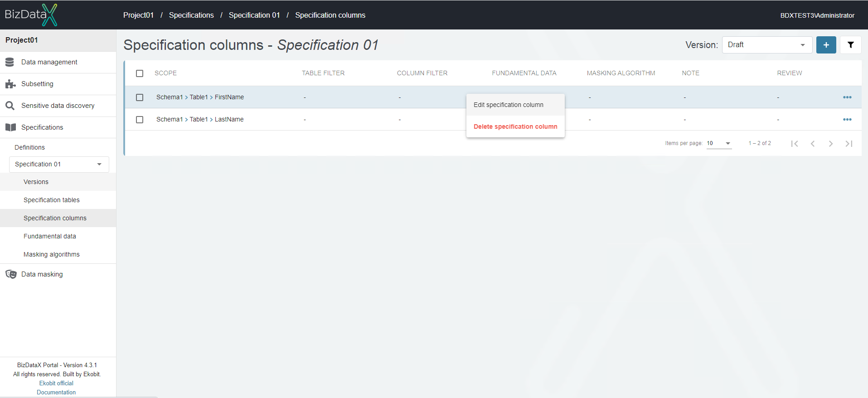Open Data masking in the sidebar

tap(58, 274)
